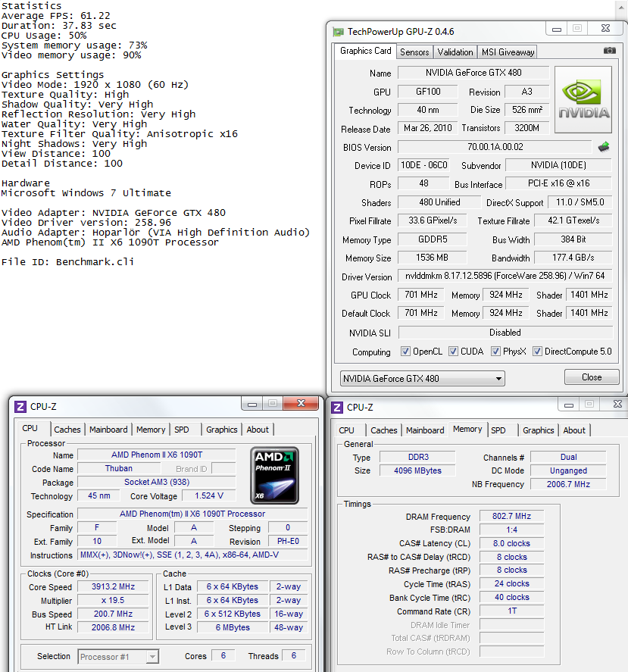
Task: Toggle the OpenCL checkbox
Action: (x=405, y=352)
